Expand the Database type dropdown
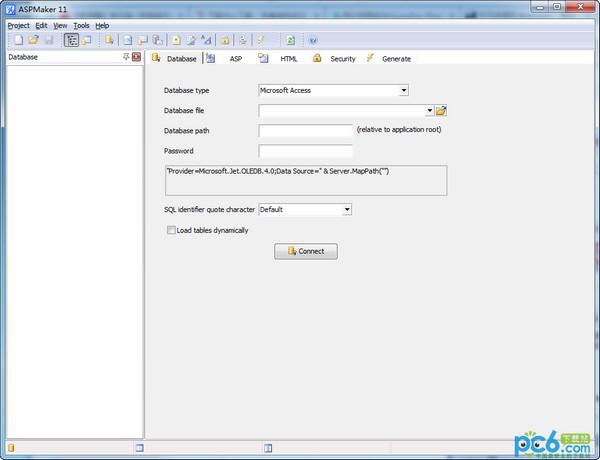 [404, 90]
